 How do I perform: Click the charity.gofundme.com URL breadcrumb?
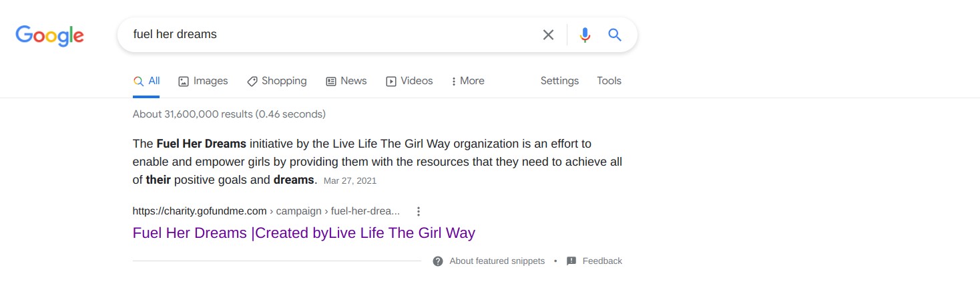point(200,211)
